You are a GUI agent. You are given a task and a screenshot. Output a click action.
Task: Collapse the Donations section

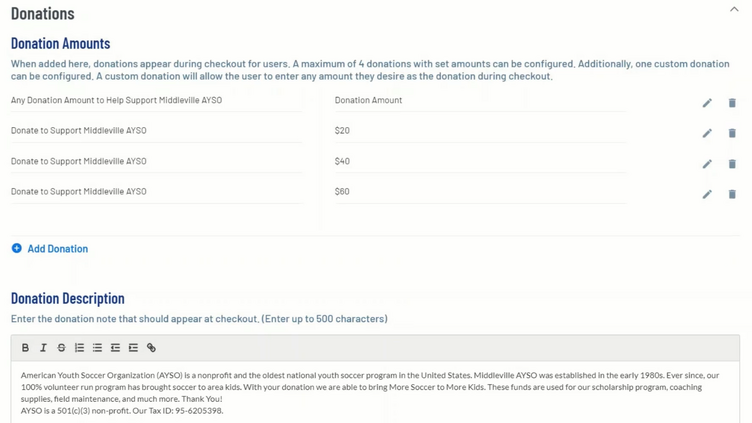[x=735, y=9]
